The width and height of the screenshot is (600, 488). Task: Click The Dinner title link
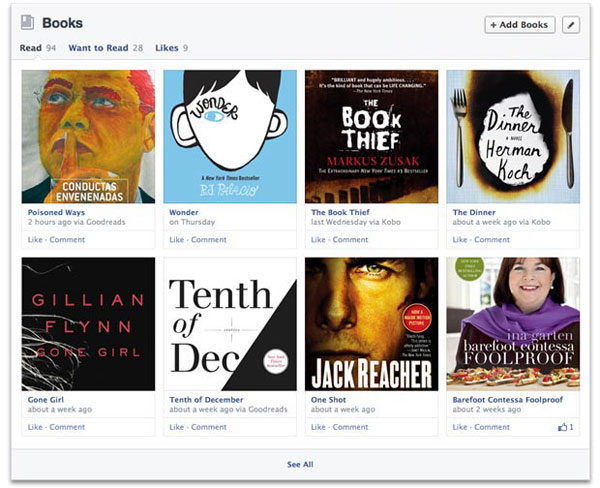pyautogui.click(x=474, y=212)
